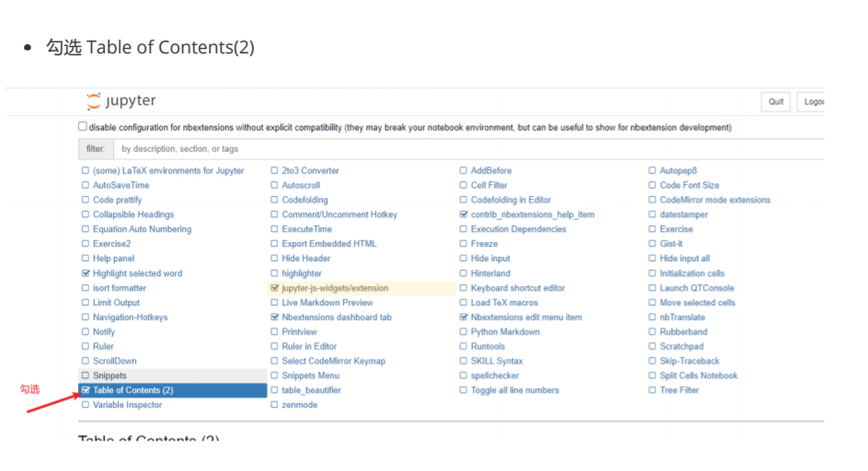
Task: Enable the Variable Inspector checkbox
Action: (x=86, y=405)
